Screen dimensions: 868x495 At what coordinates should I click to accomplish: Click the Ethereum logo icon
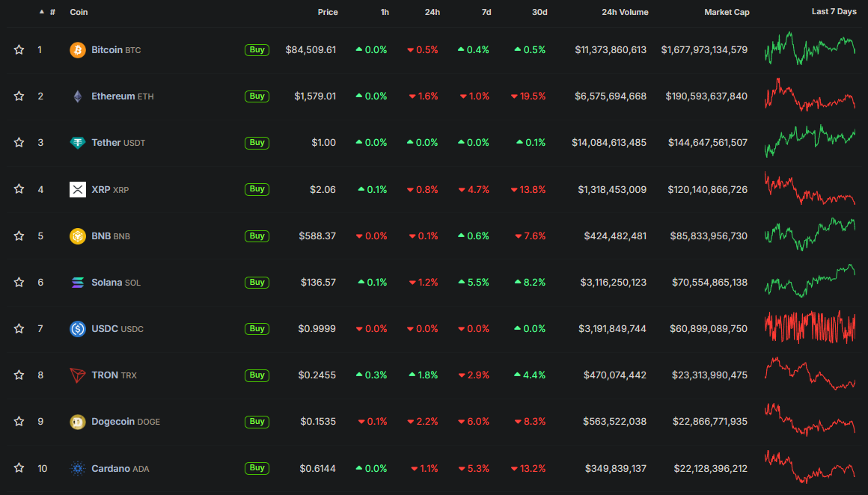tap(78, 96)
